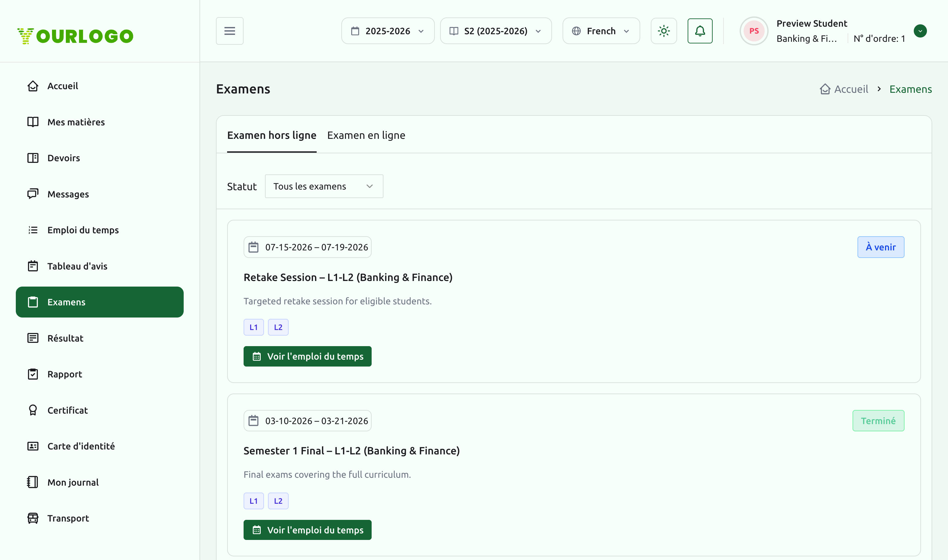Toggle light/dark theme sun icon
The image size is (948, 560).
664,31
